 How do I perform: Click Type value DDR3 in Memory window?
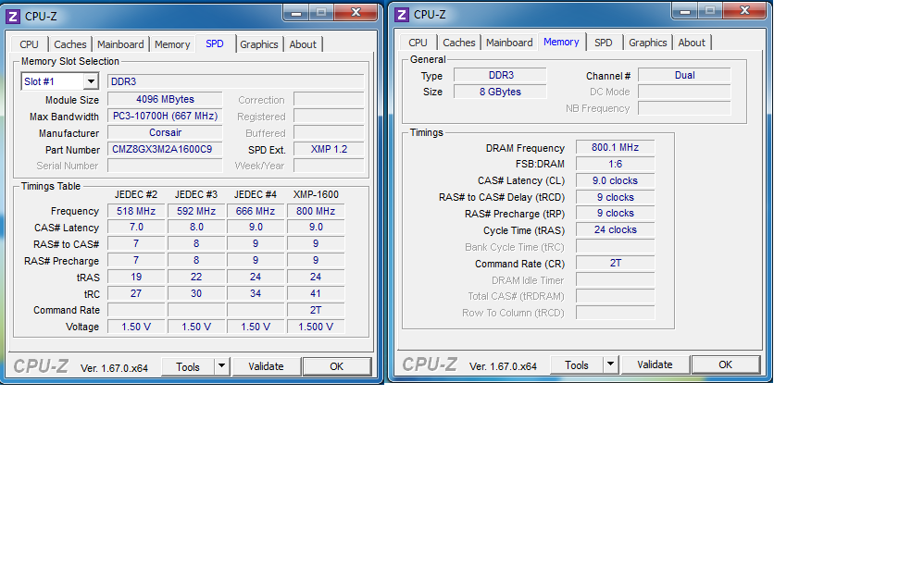click(x=500, y=75)
